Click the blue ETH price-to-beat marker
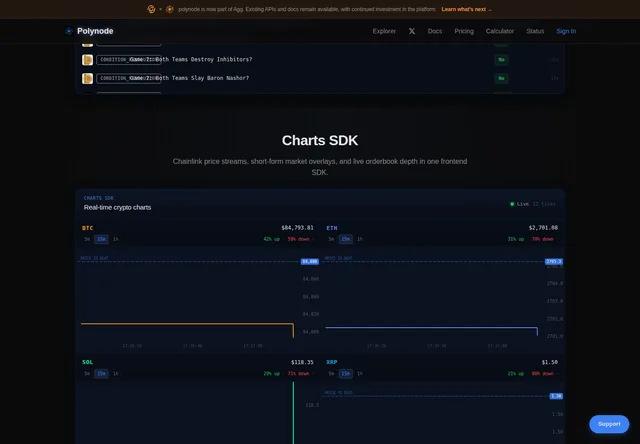 point(554,262)
